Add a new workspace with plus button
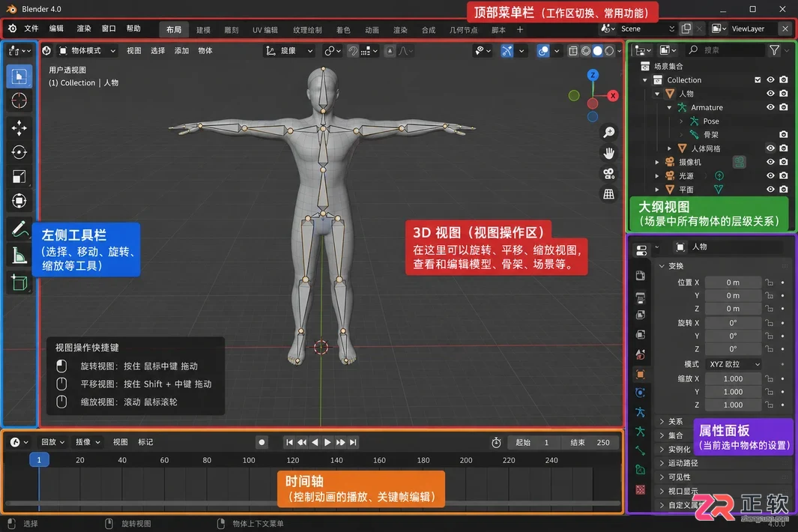The image size is (798, 532). coord(519,29)
